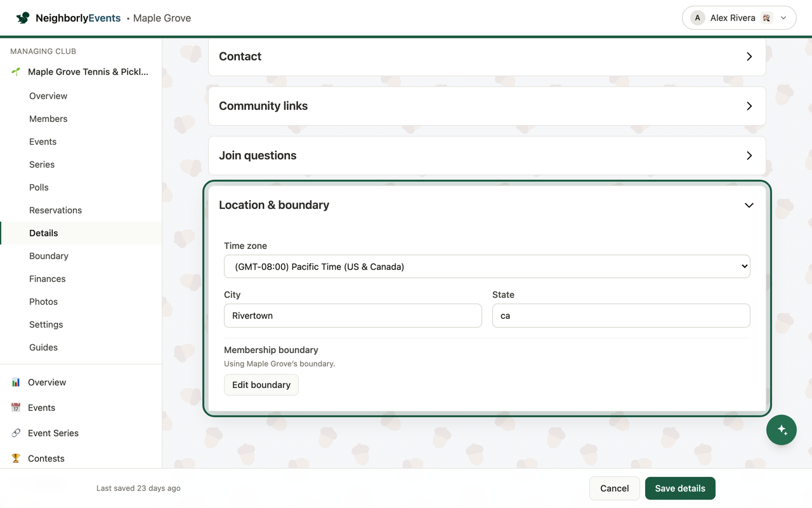Viewport: 812px width, 508px height.
Task: Open the Alex Rivera account menu chevron
Action: pyautogui.click(x=783, y=18)
